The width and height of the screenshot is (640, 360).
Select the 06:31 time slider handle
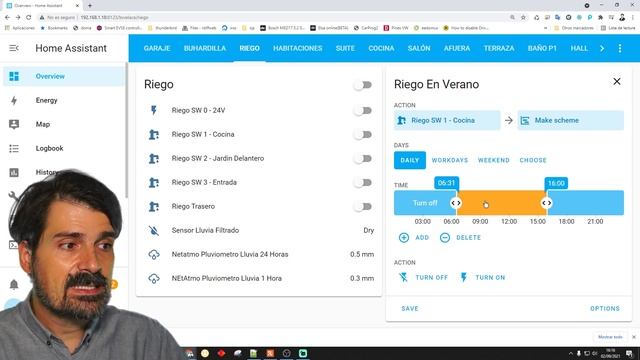pyautogui.click(x=456, y=203)
